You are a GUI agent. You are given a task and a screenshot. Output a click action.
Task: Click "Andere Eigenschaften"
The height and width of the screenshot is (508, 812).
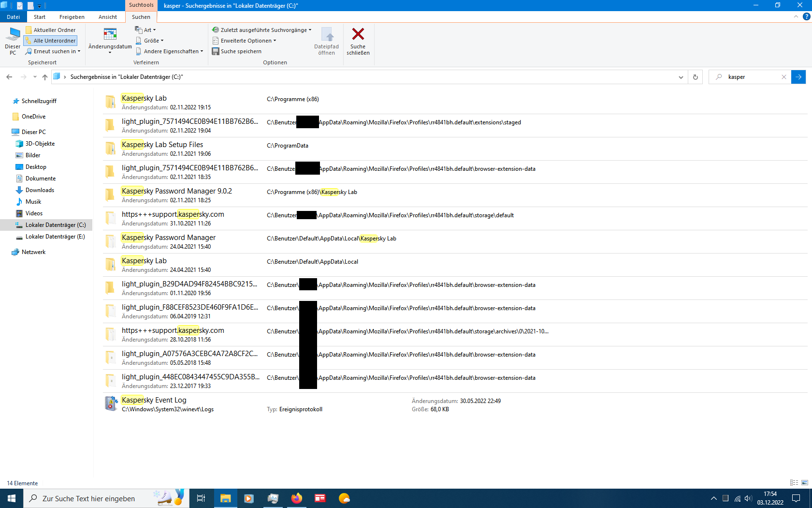tap(170, 51)
